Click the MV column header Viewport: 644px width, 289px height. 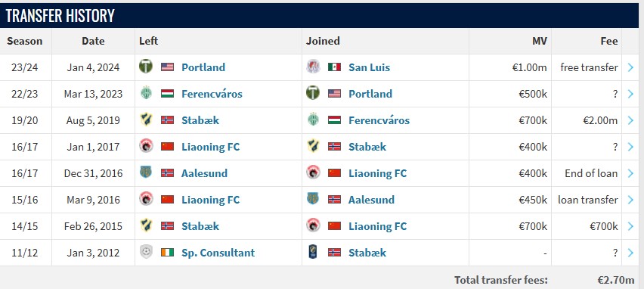540,41
